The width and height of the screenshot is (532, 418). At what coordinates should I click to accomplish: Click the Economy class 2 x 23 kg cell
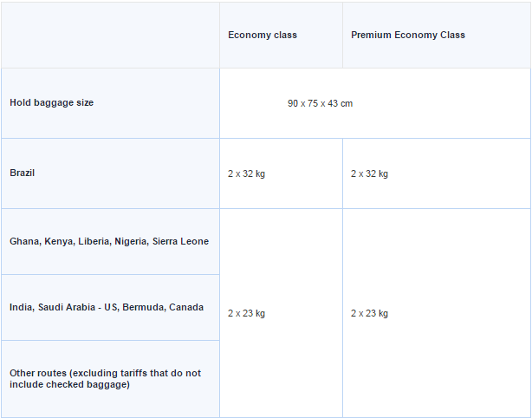pyautogui.click(x=246, y=313)
